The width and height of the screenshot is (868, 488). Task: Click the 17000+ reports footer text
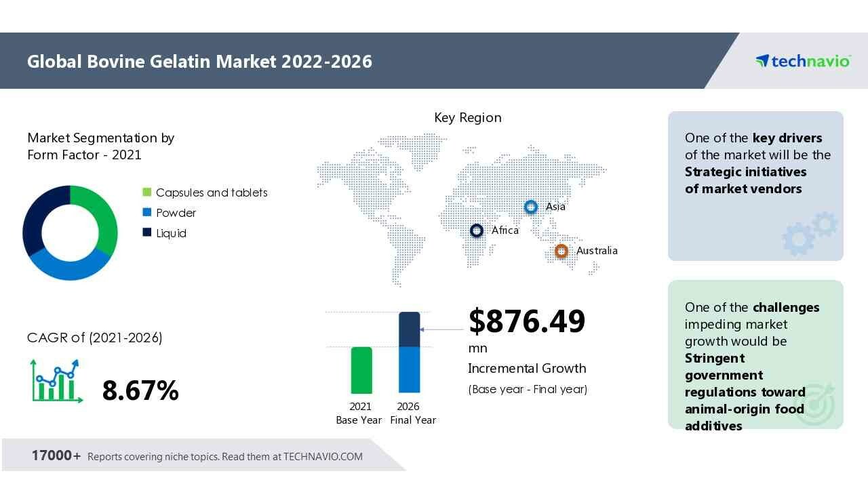[x=197, y=456]
